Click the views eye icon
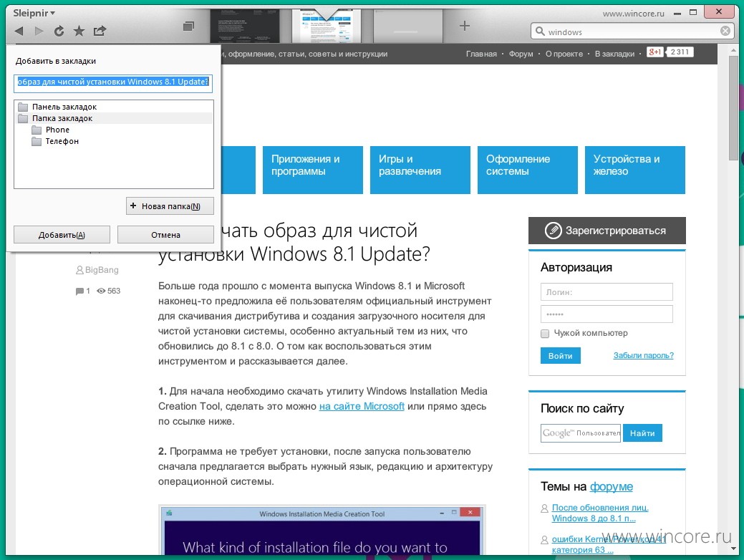The width and height of the screenshot is (744, 560). click(101, 291)
